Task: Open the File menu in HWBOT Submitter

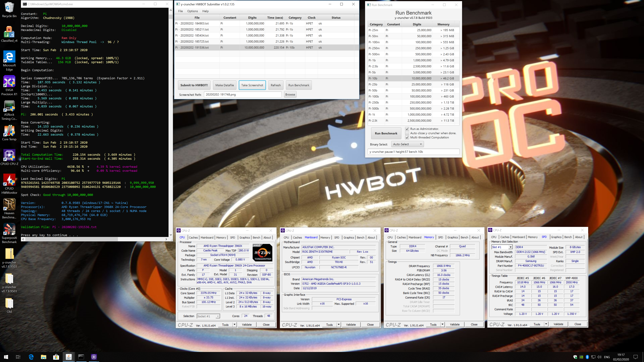Action: point(180,11)
